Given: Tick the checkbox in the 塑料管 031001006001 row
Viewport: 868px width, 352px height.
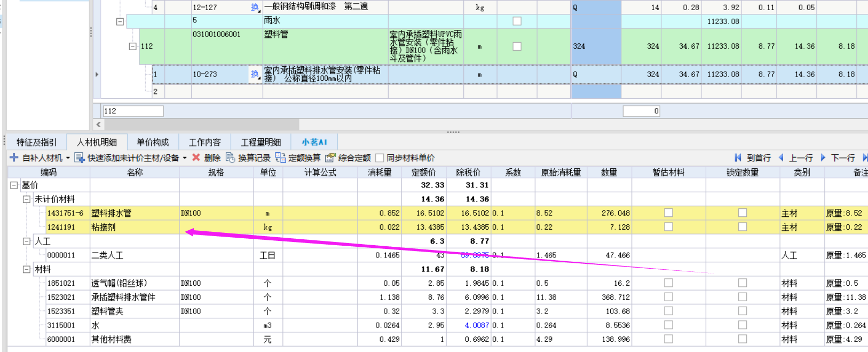Looking at the screenshot, I should pos(517,46).
